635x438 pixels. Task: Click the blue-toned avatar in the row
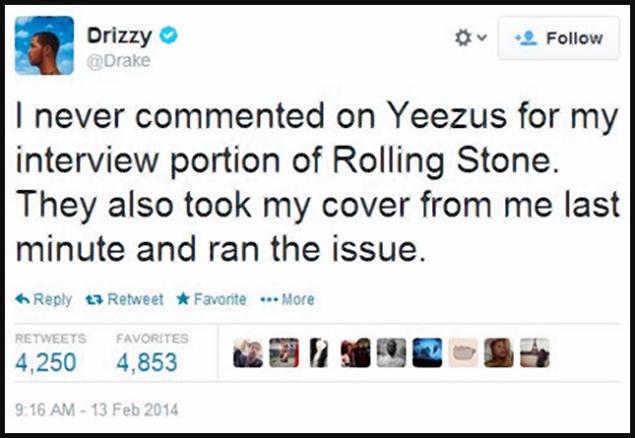click(427, 353)
